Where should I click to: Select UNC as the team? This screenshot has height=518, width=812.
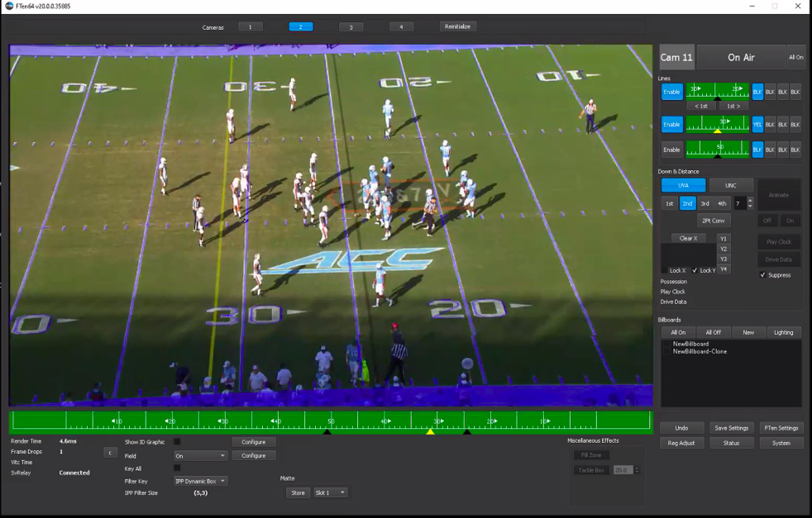[731, 185]
